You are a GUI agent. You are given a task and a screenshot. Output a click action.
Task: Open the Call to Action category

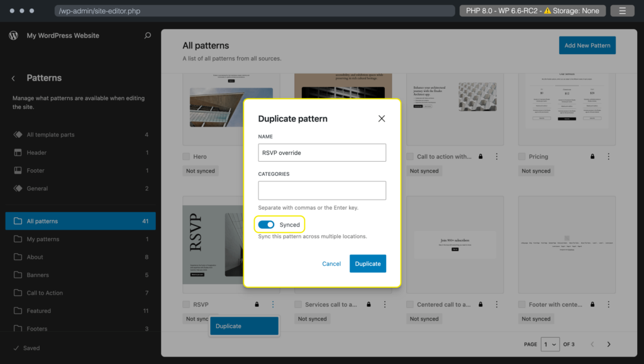click(x=80, y=293)
